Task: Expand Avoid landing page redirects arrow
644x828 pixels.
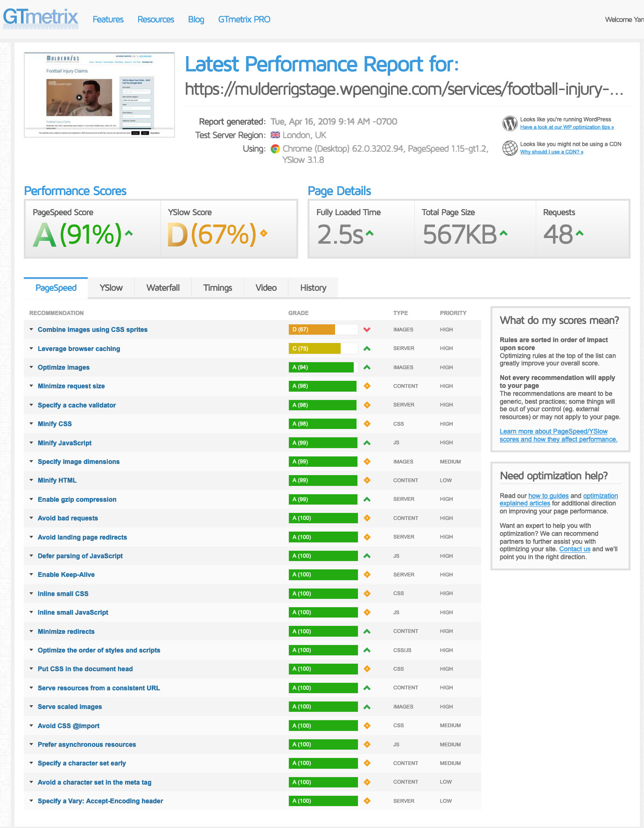Action: tap(31, 537)
